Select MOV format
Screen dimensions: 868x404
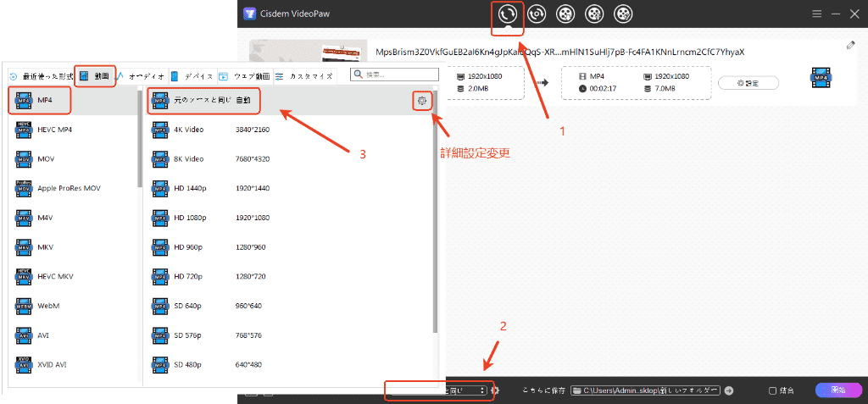[72, 159]
